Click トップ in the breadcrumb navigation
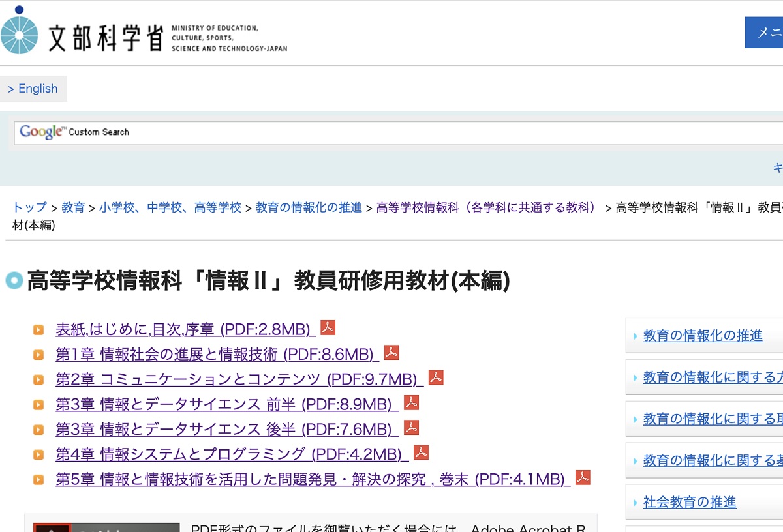 pyautogui.click(x=27, y=207)
